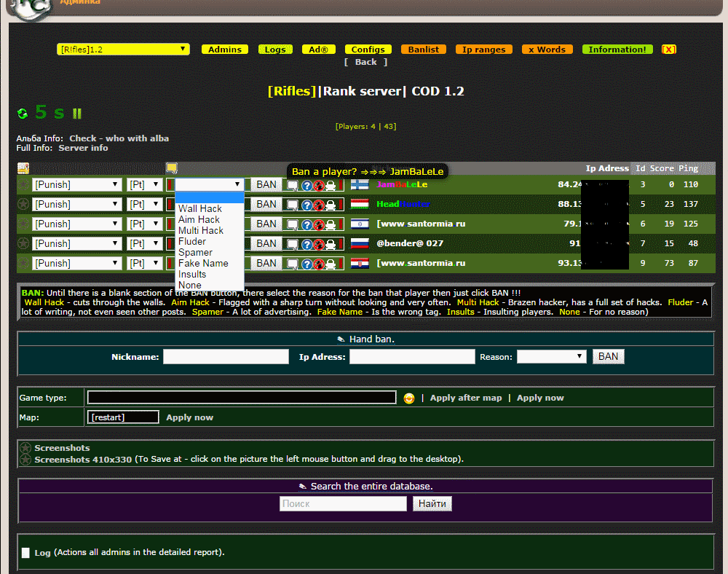
Task: Click the chat bubble icon in HeadHunter's row
Action: pyautogui.click(x=293, y=205)
